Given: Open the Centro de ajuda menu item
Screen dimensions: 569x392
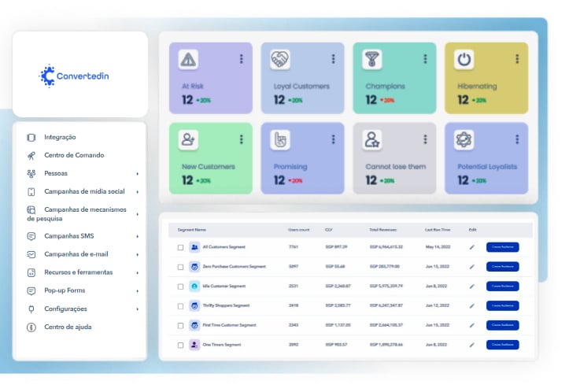Looking at the screenshot, I should pyautogui.click(x=68, y=327).
